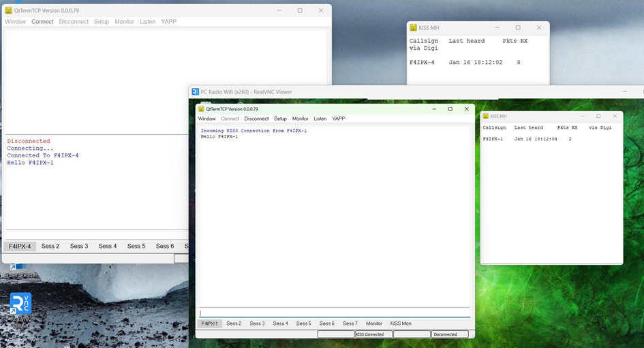This screenshot has width=644, height=348.
Task: Switch to the KISS Mon tab
Action: click(x=401, y=323)
